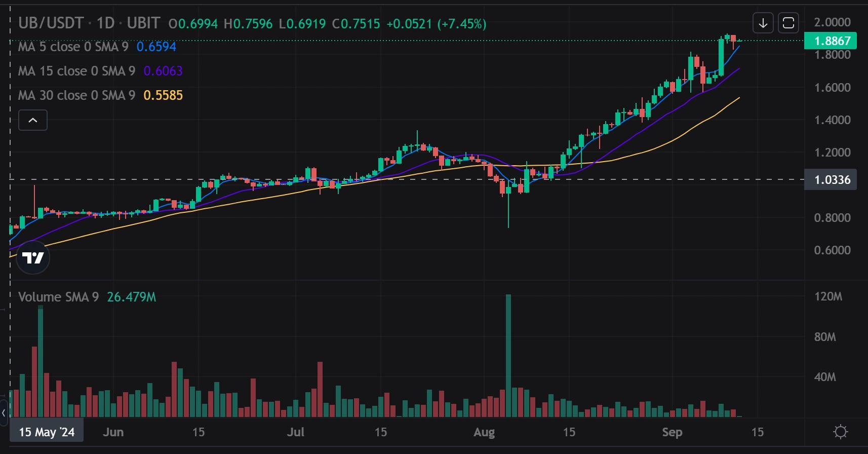Click the Volume SMA 9 legend
The image size is (868, 454).
pyautogui.click(x=58, y=297)
